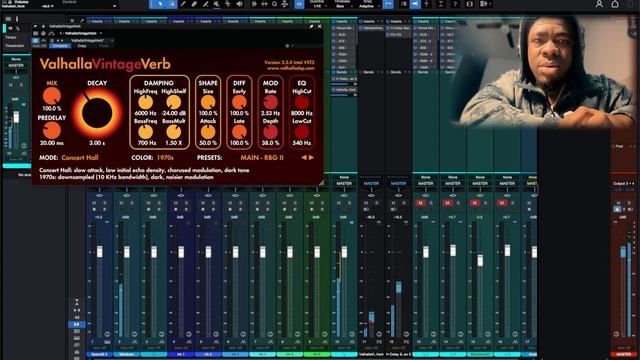
Task: Open Presets MAIN - RBG II menu
Action: point(262,158)
